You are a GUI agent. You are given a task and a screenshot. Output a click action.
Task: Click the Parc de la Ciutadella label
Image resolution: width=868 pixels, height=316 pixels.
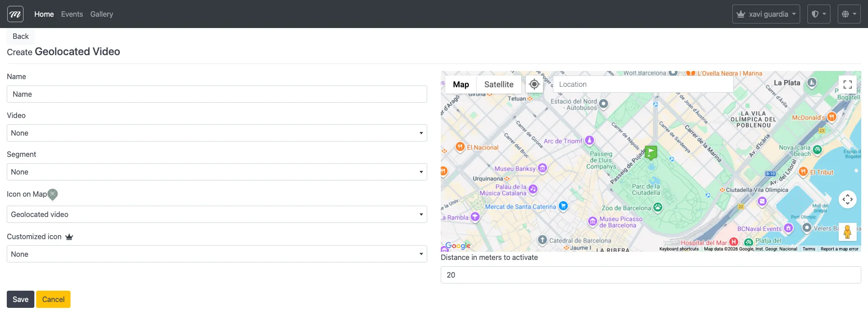tap(646, 189)
